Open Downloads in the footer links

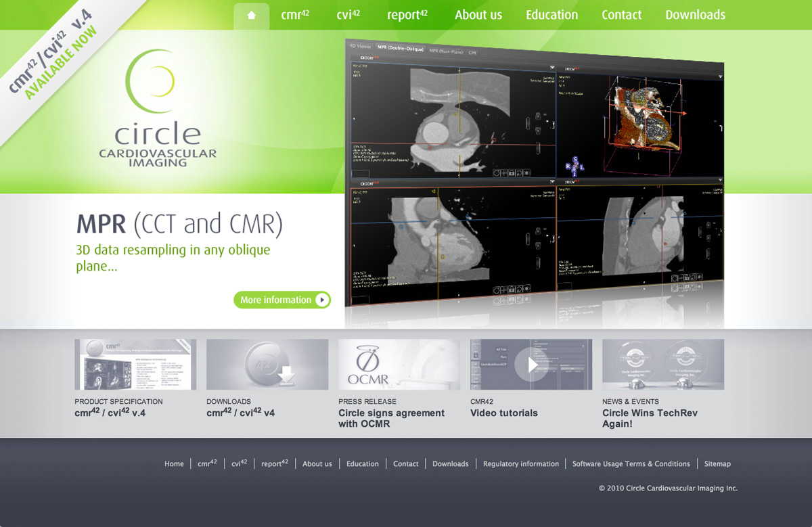451,464
